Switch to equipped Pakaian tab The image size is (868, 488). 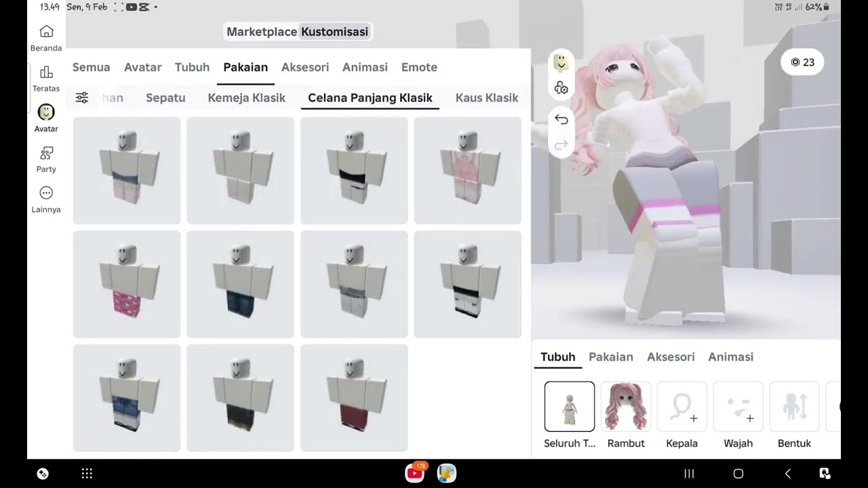611,357
